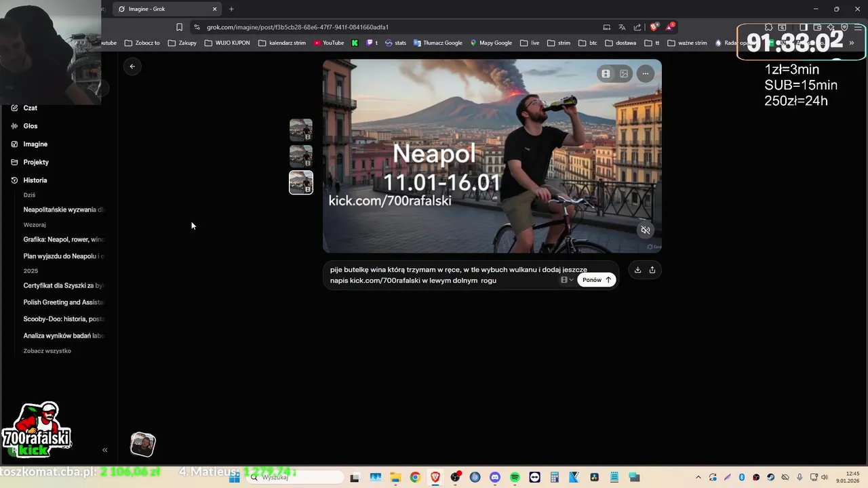Select the third variation thumbnail
The image size is (868, 488).
pos(301,182)
